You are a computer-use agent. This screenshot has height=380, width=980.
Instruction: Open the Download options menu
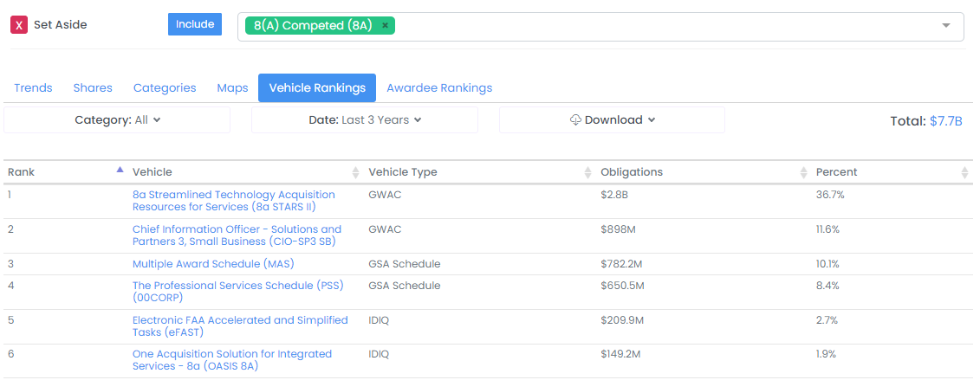point(612,119)
